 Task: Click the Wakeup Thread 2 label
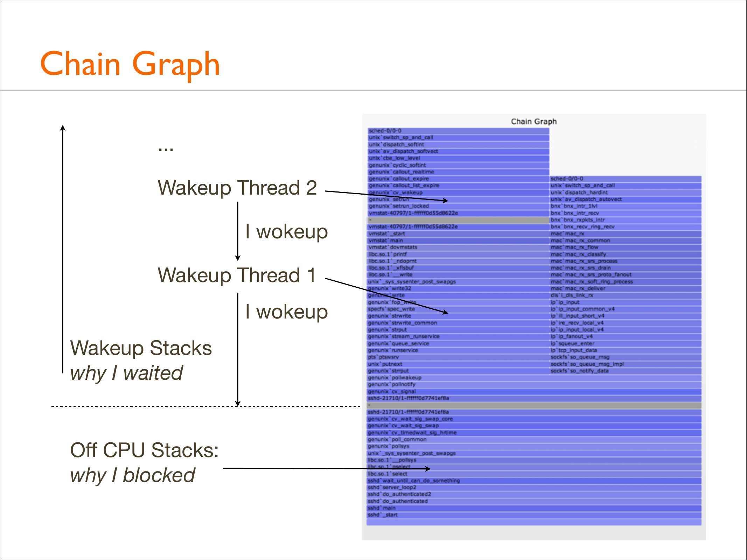[237, 188]
